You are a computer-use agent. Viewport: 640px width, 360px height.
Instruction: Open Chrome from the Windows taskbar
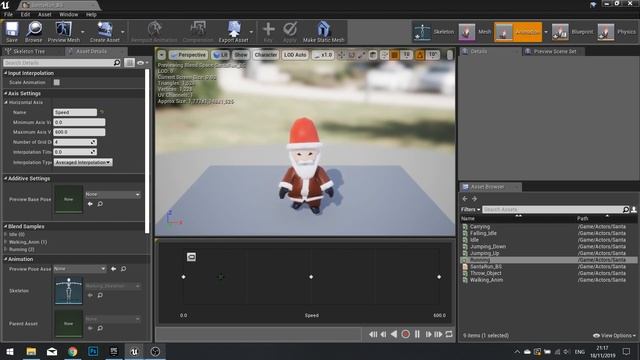click(73, 351)
